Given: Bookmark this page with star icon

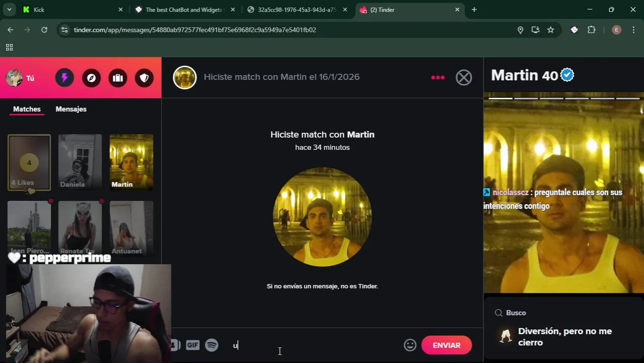Looking at the screenshot, I should click(550, 30).
